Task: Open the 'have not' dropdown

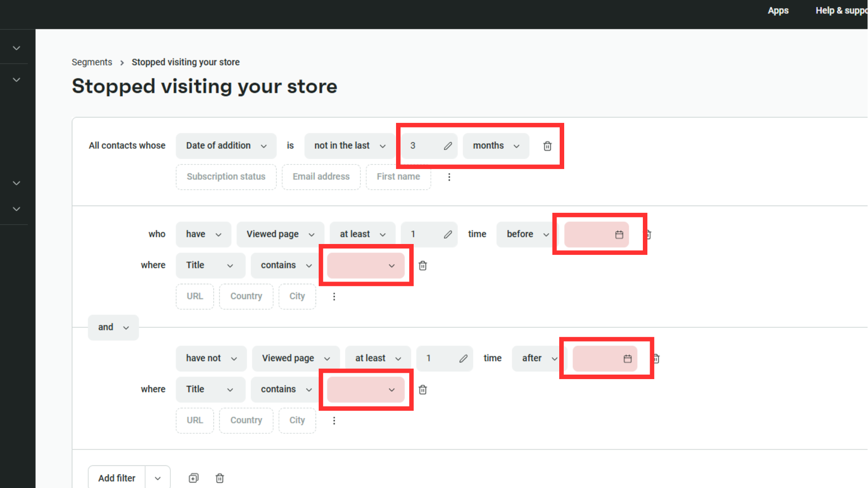Action: (211, 358)
